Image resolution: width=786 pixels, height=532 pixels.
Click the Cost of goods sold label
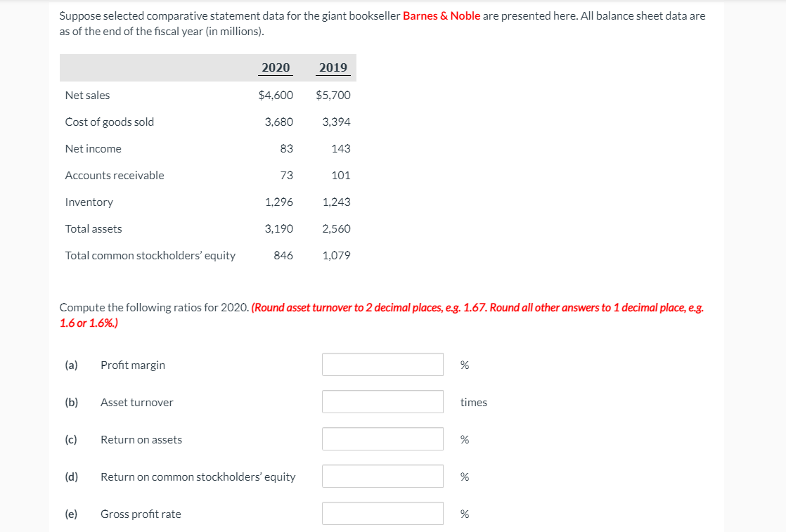click(110, 122)
